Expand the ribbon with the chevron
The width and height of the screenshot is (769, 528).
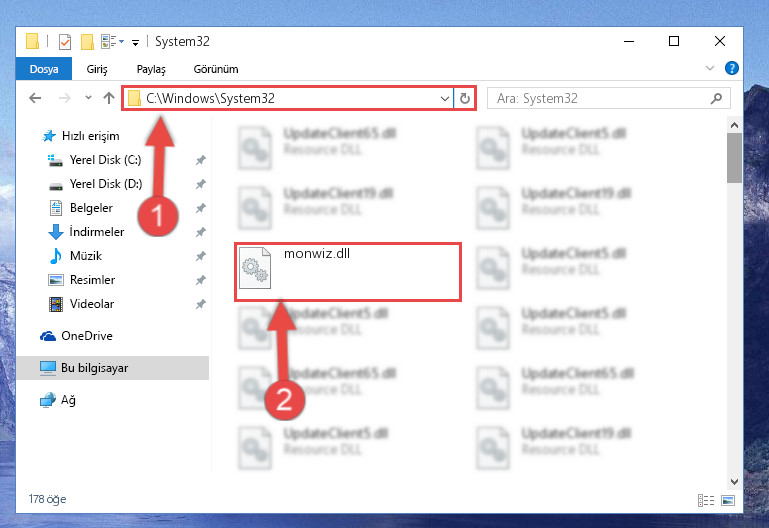(710, 68)
